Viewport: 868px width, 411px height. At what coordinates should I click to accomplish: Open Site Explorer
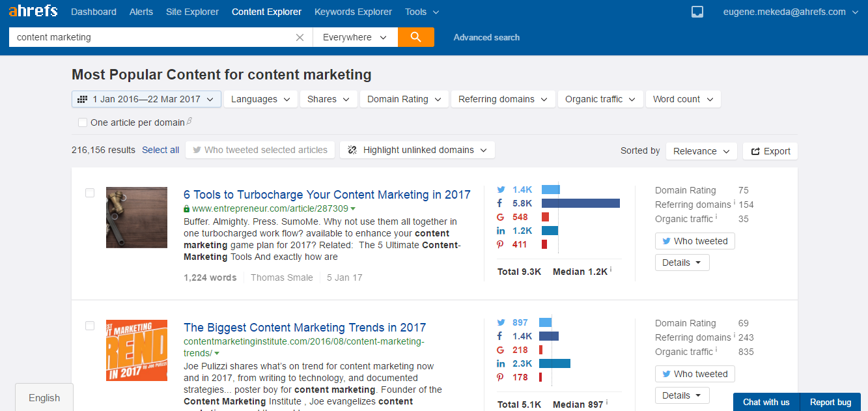coord(192,12)
